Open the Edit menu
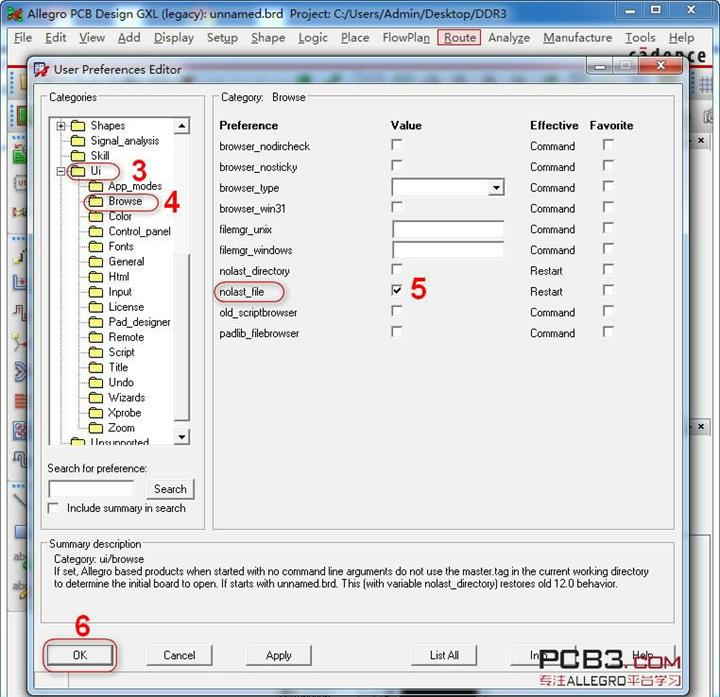Viewport: 720px width, 697px height. click(56, 38)
